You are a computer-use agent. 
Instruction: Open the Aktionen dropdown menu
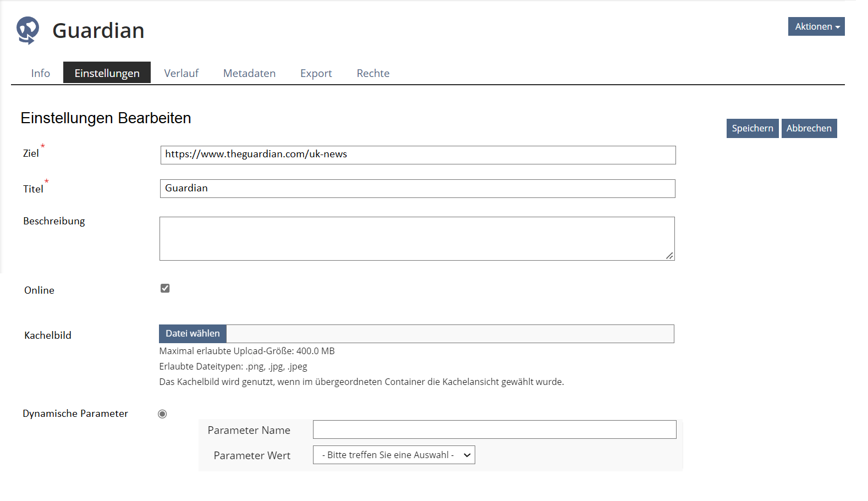[816, 26]
